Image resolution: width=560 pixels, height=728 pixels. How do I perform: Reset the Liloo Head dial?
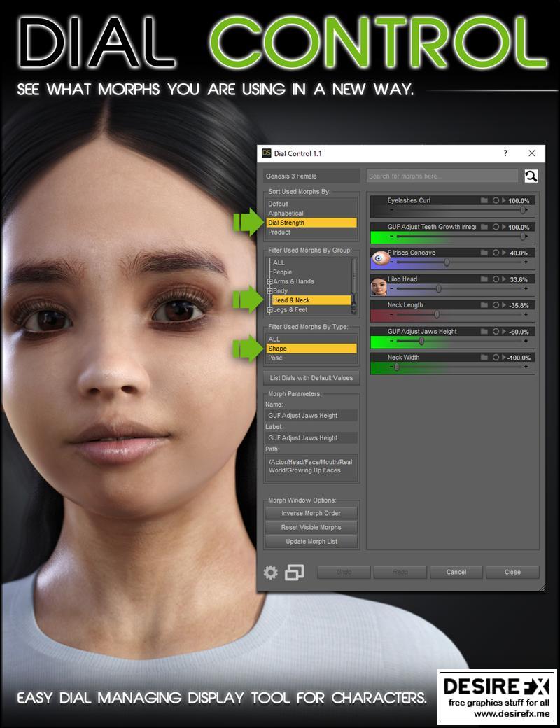pos(496,279)
